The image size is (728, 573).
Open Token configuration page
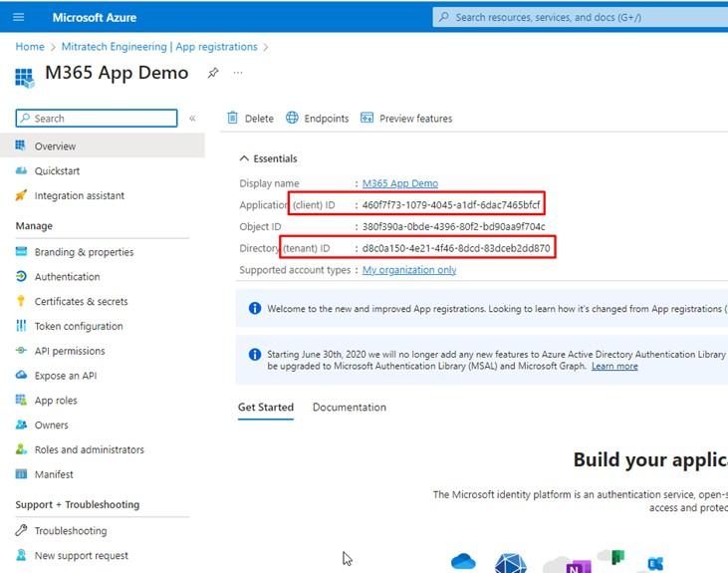(79, 326)
